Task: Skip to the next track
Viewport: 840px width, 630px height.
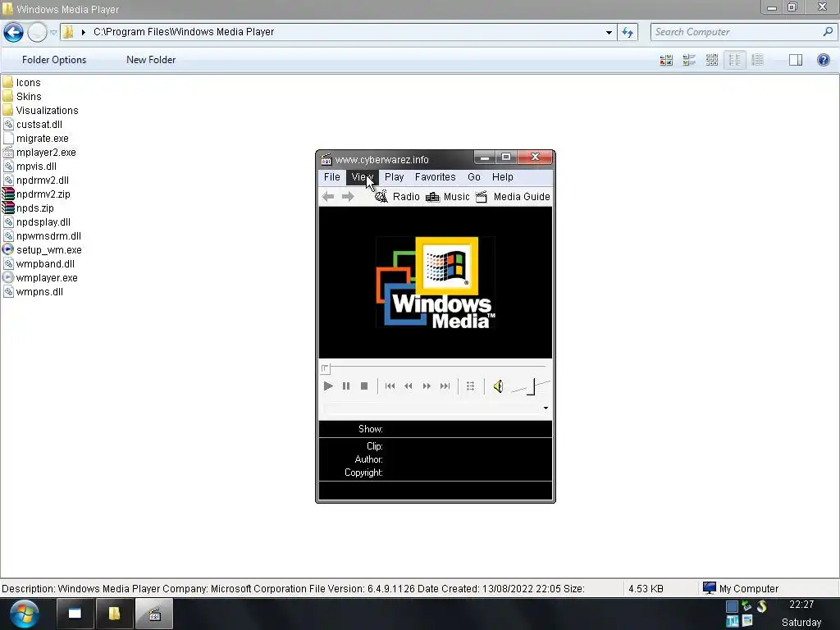Action: point(445,386)
